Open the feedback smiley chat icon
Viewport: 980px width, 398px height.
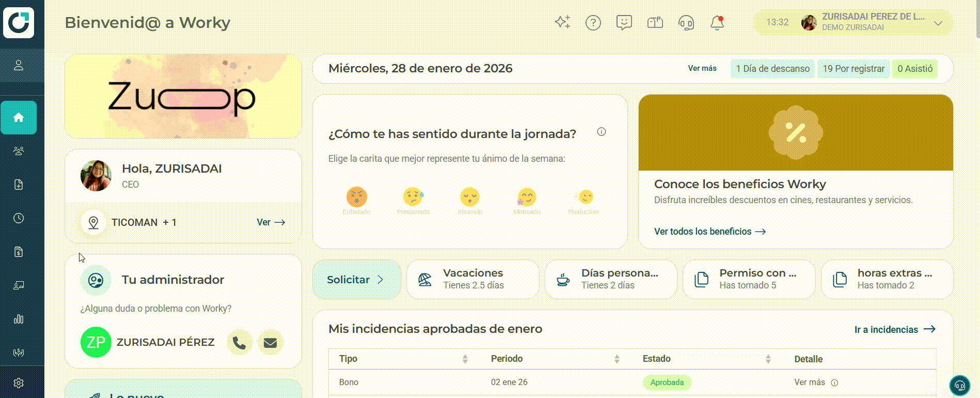pos(624,23)
